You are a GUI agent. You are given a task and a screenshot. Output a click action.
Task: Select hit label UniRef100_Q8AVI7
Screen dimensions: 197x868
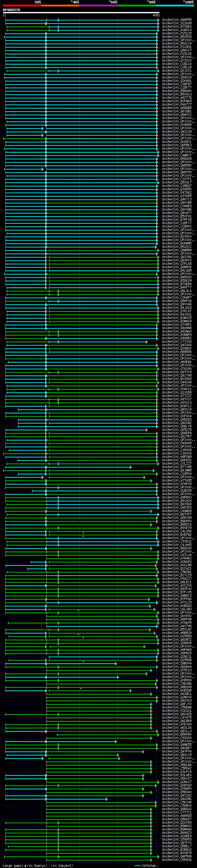pos(177,50)
